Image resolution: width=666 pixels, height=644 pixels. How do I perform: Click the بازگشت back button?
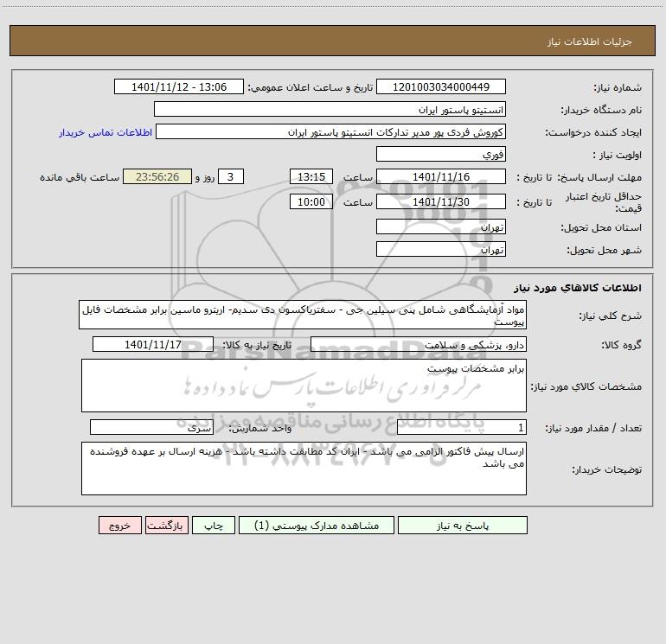pos(166,525)
